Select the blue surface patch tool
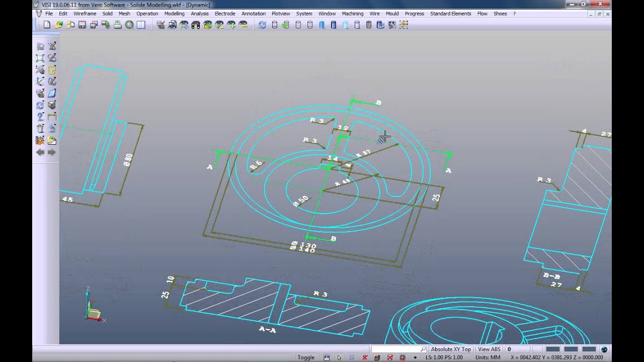This screenshot has height=362, width=644. pyautogui.click(x=52, y=93)
